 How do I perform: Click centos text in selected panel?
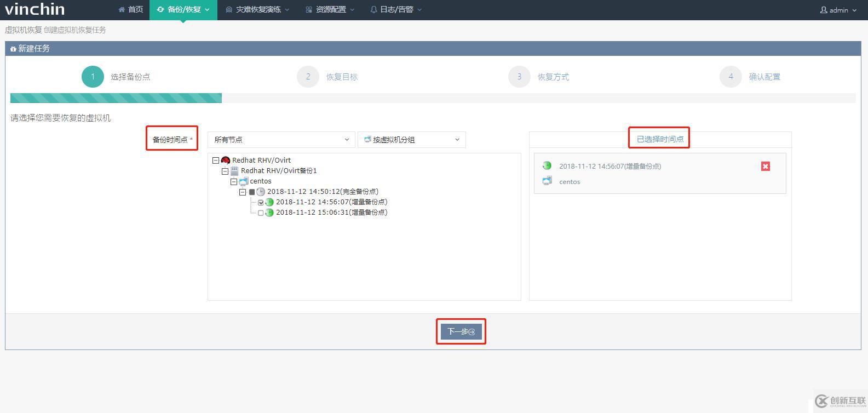[570, 182]
